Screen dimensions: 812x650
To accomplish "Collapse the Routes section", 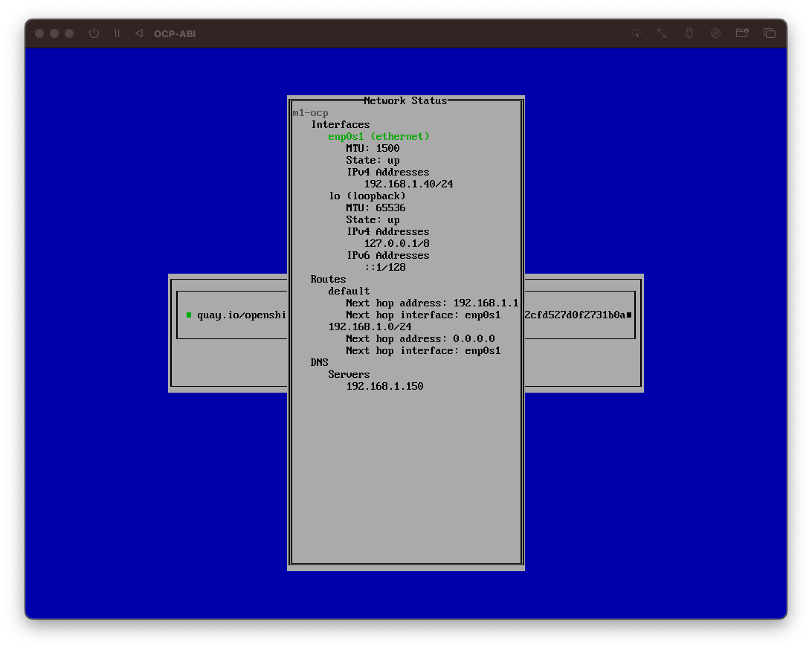I will pyautogui.click(x=328, y=279).
